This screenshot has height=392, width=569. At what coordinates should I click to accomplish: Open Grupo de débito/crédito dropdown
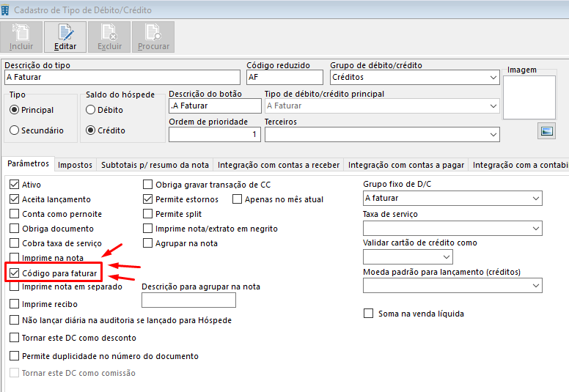point(493,77)
